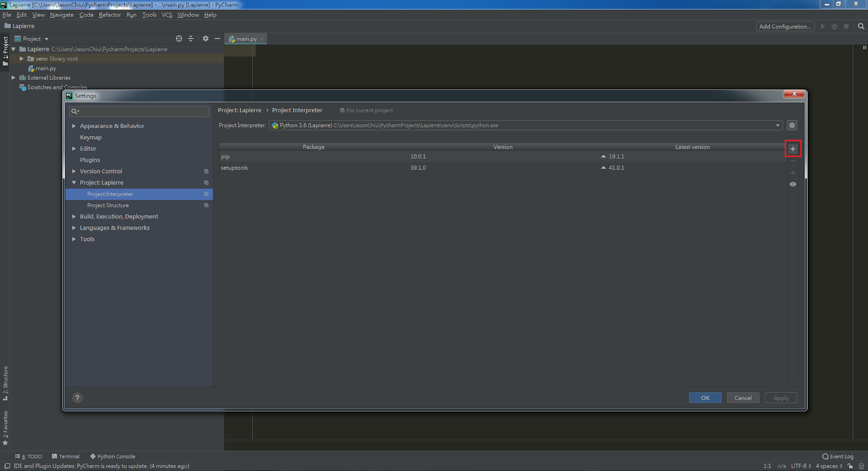
Task: Select Plugins in settings tree
Action: [x=90, y=160]
